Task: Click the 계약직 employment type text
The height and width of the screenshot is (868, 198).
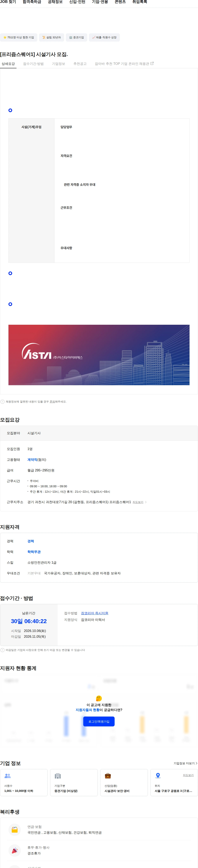Action: [x=32, y=460]
